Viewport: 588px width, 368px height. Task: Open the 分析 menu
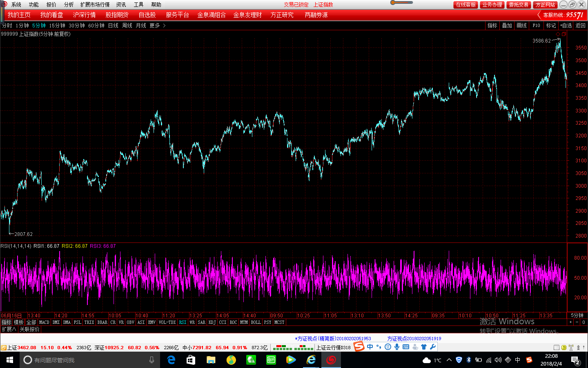69,4
